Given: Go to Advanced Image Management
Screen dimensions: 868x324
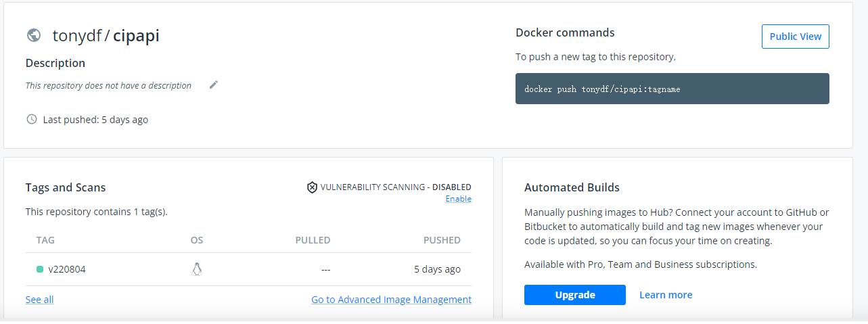Looking at the screenshot, I should coord(391,300).
